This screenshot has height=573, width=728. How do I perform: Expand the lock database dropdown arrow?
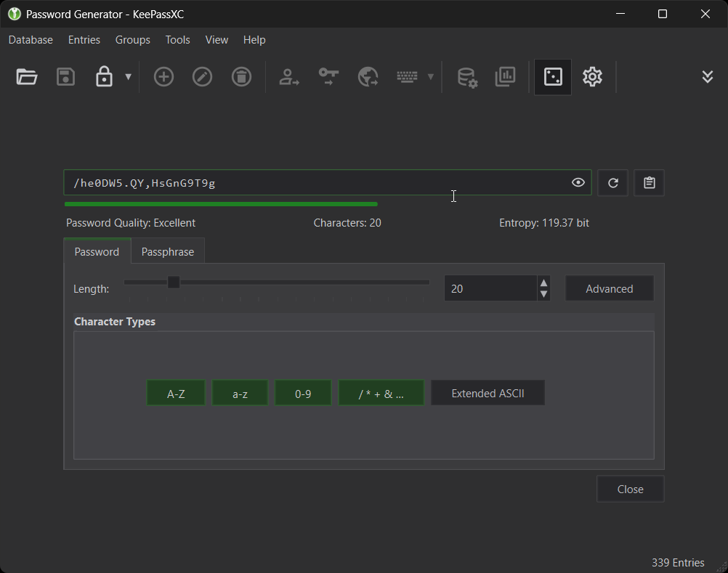pos(128,76)
